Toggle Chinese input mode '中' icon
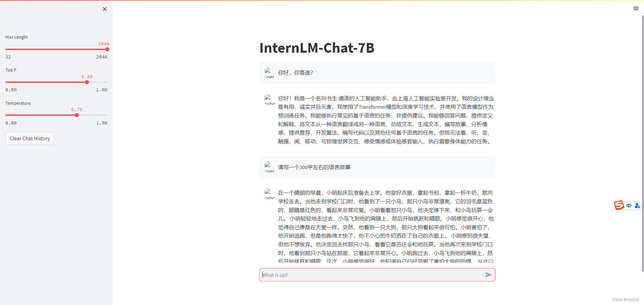The image size is (644, 305). [x=629, y=206]
